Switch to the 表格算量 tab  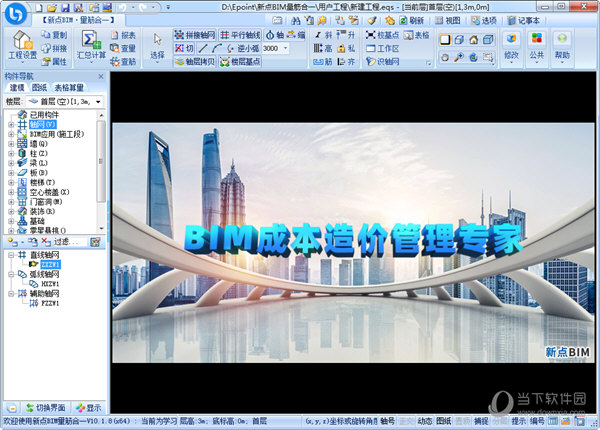(x=69, y=88)
